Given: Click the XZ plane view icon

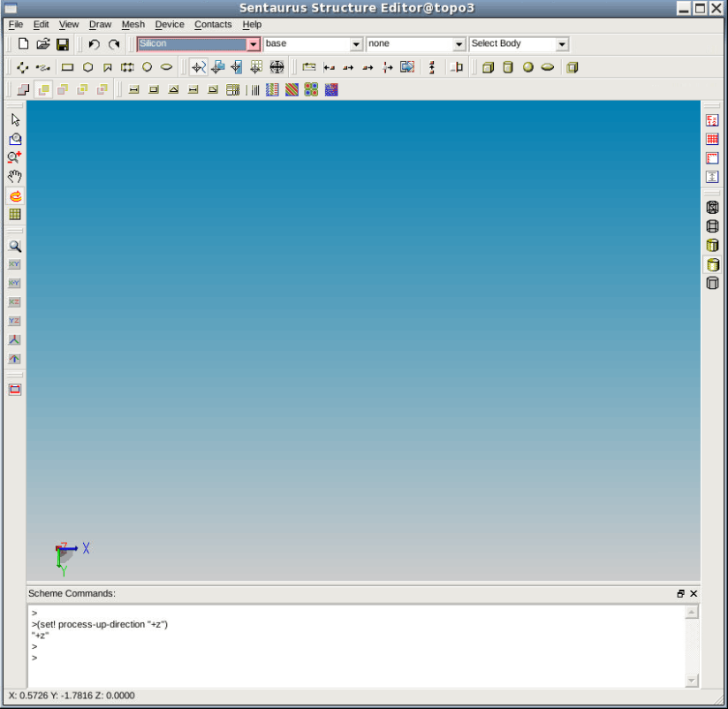Looking at the screenshot, I should coord(15,302).
